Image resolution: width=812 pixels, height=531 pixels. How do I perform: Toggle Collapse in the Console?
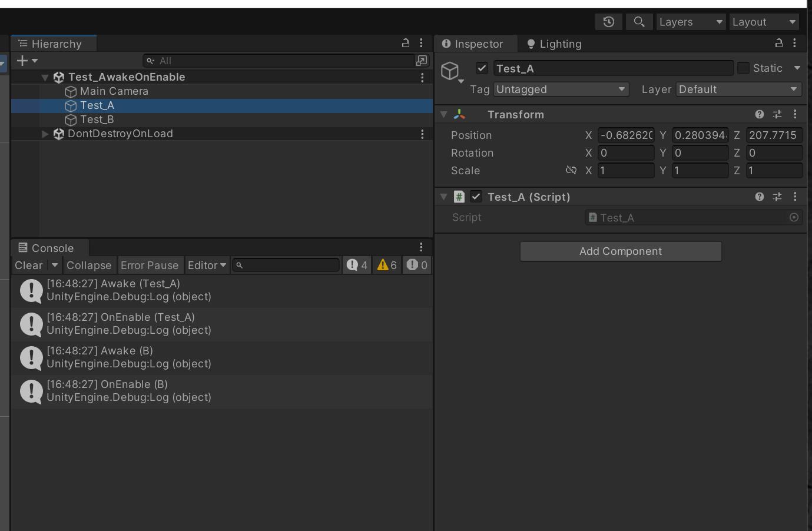[89, 265]
